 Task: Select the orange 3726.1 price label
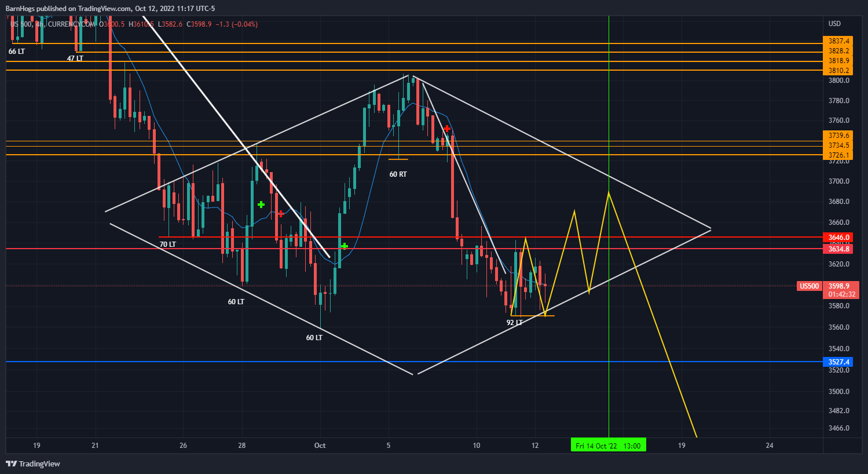tap(838, 155)
